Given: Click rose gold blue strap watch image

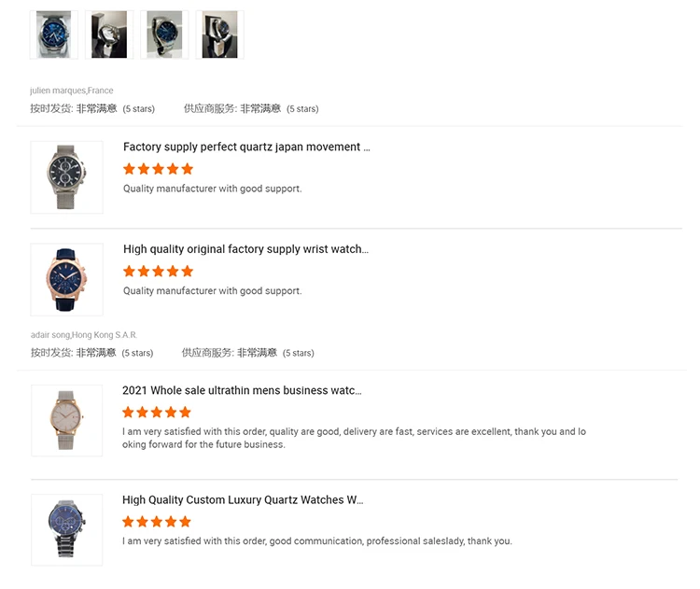Looking at the screenshot, I should (66, 279).
